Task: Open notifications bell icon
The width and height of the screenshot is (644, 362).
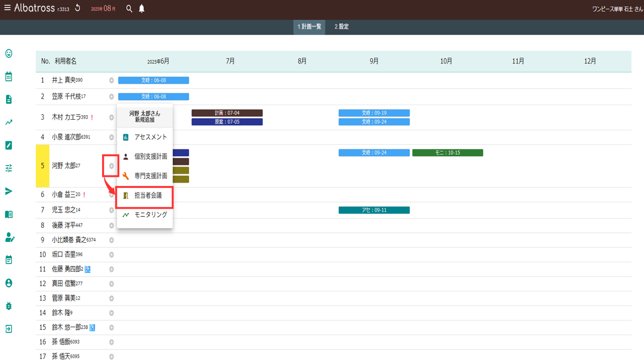Action: click(142, 9)
